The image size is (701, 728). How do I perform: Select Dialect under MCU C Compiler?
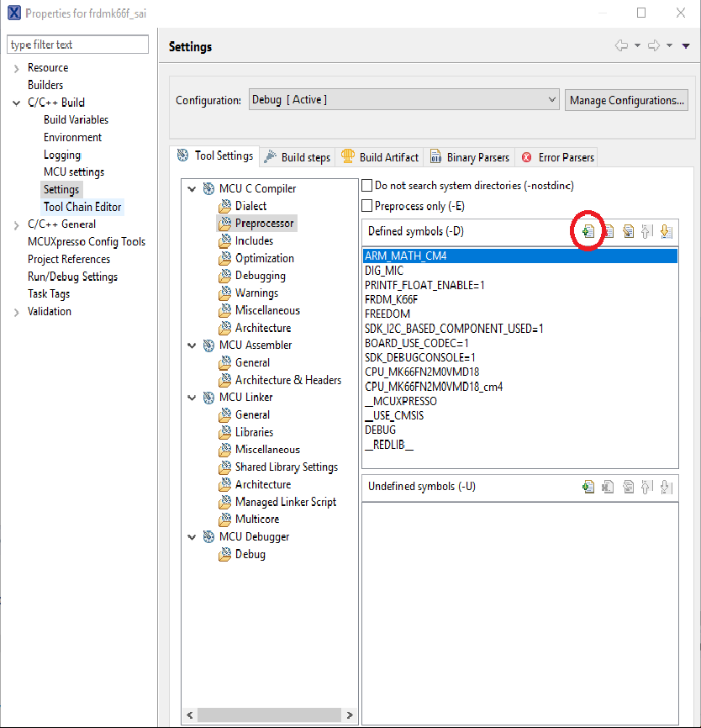click(x=250, y=206)
